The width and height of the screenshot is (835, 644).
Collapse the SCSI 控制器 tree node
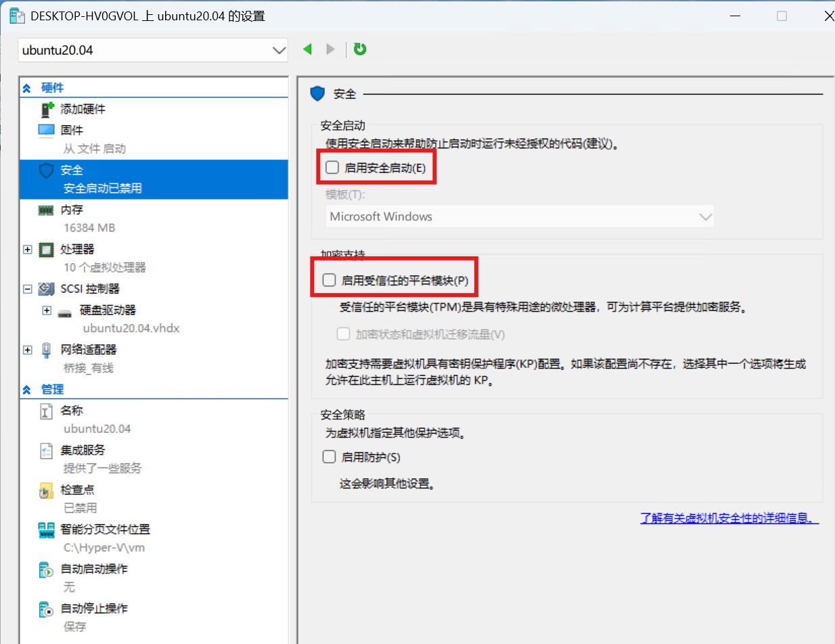coord(28,289)
